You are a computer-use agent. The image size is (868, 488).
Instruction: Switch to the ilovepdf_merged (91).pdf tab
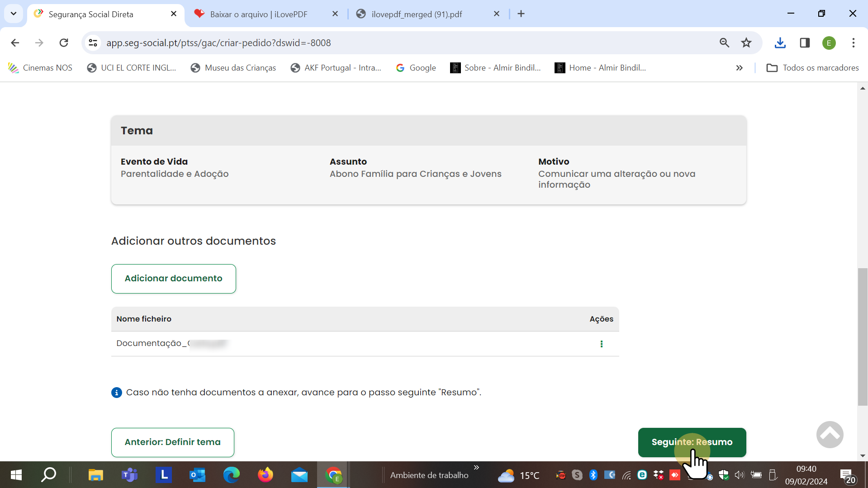click(x=417, y=14)
